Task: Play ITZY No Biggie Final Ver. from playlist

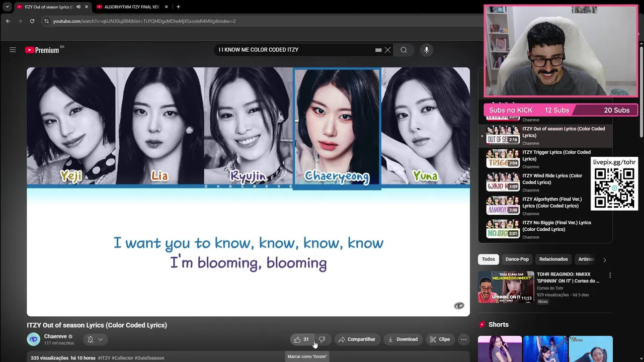Action: coord(546,229)
